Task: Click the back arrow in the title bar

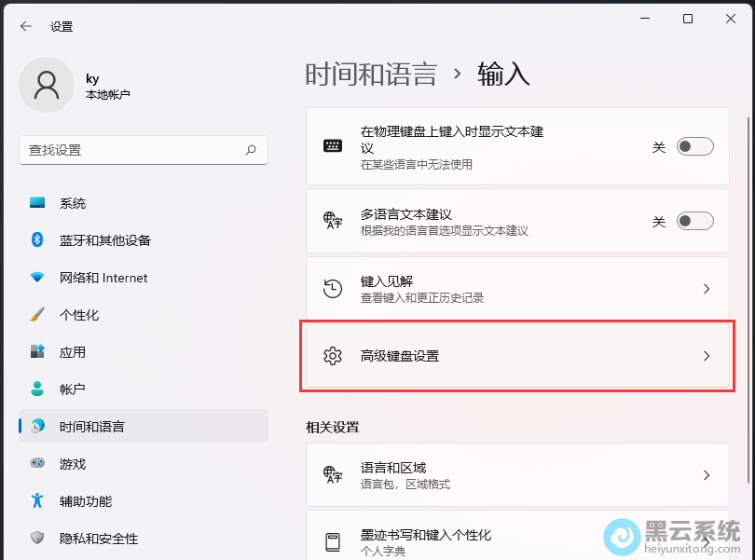Action: pyautogui.click(x=26, y=27)
